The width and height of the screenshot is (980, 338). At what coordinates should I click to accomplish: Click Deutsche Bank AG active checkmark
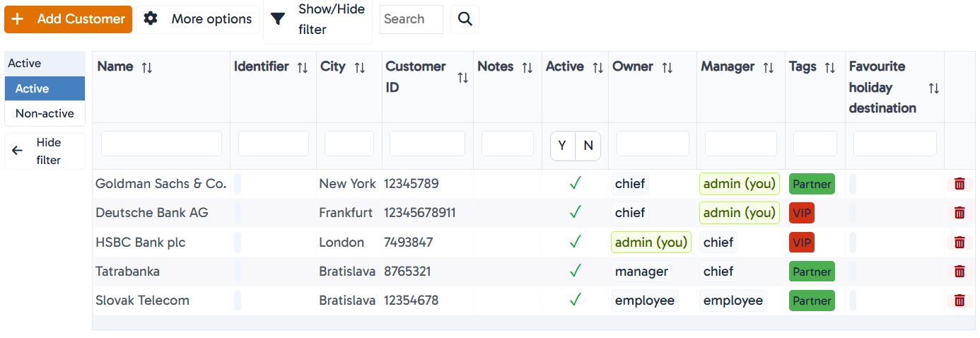point(575,213)
